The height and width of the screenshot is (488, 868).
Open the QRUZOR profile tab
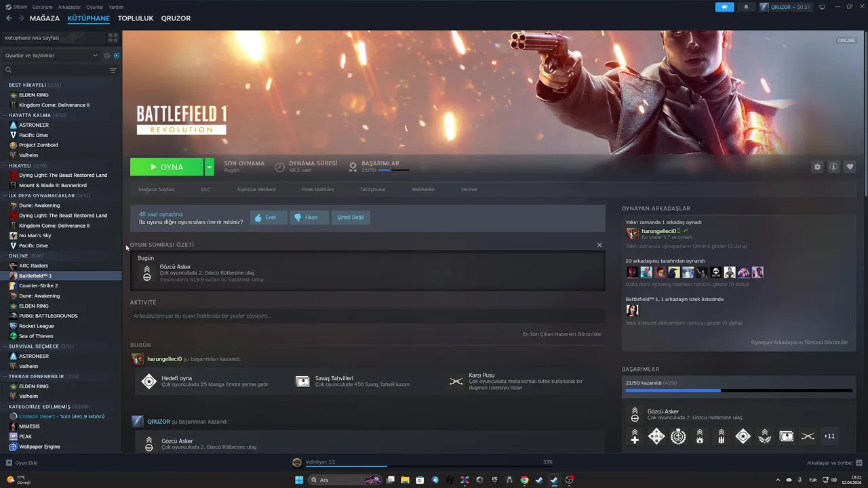pyautogui.click(x=176, y=18)
